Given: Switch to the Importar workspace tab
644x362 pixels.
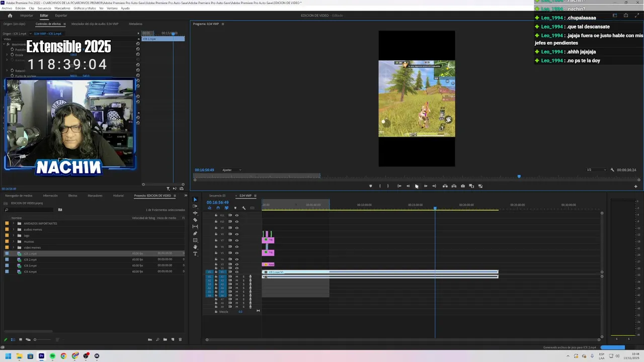Looking at the screenshot, I should 27,16.
